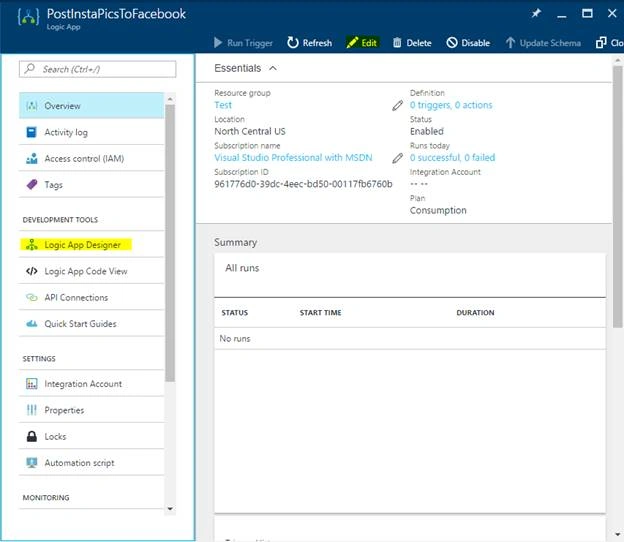The height and width of the screenshot is (542, 624).
Task: Click the PostInstaPicsToFacebook blade title
Action: [x=116, y=14]
